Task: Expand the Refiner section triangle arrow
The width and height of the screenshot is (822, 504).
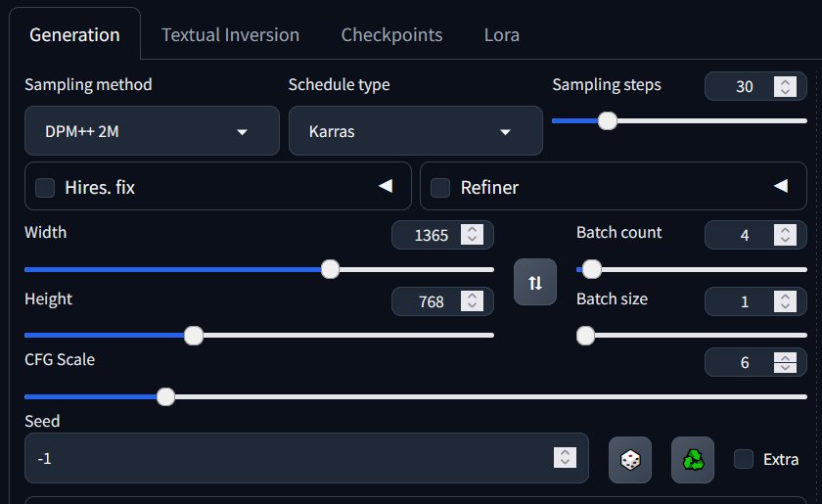Action: 781,186
